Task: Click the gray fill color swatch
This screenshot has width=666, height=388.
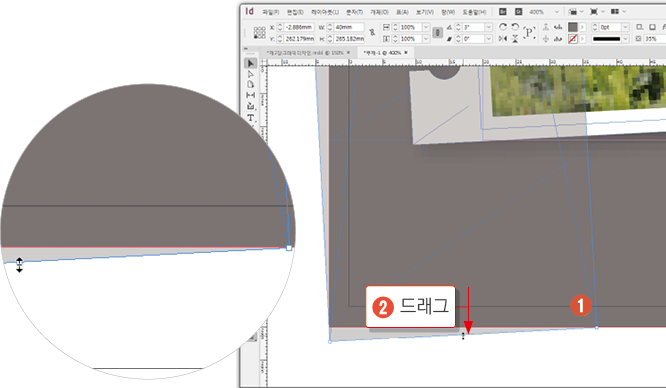Action: (573, 27)
